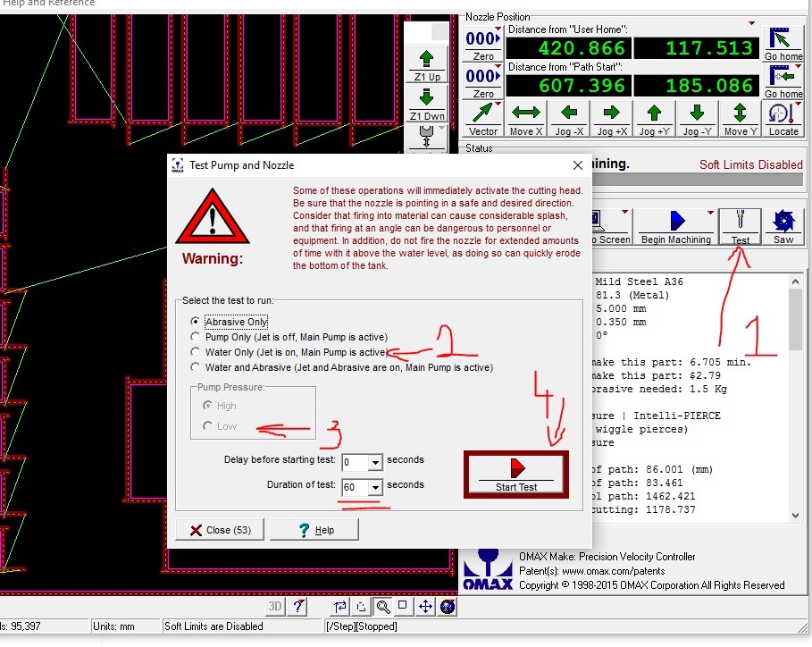Click the Help button in dialog

pyautogui.click(x=314, y=530)
